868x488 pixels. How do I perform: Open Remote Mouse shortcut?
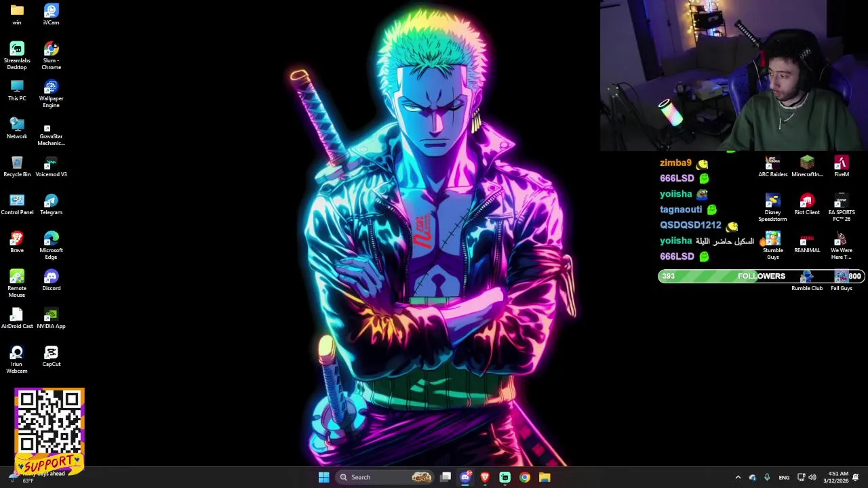[x=17, y=283]
